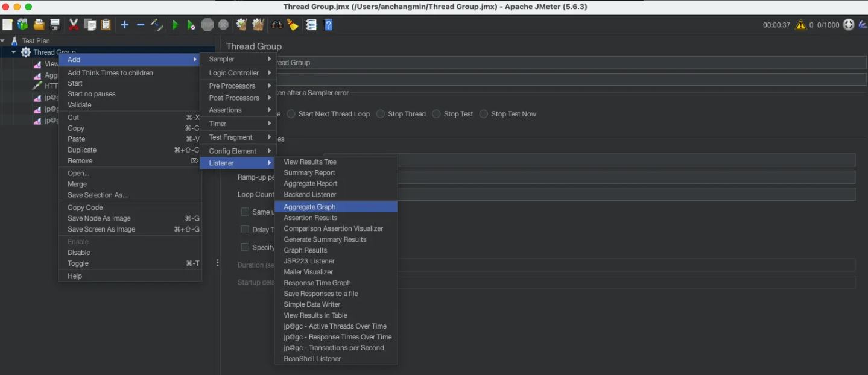Select Duplicate in the context menu
The image size is (868, 375).
coord(130,150)
